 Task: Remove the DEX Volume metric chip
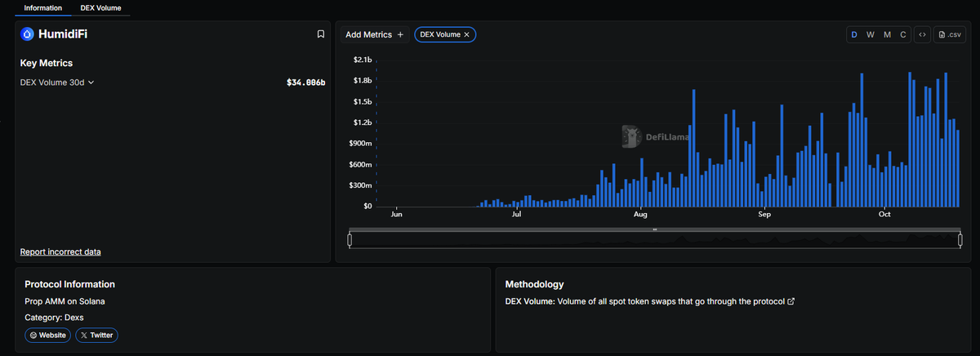coord(467,34)
